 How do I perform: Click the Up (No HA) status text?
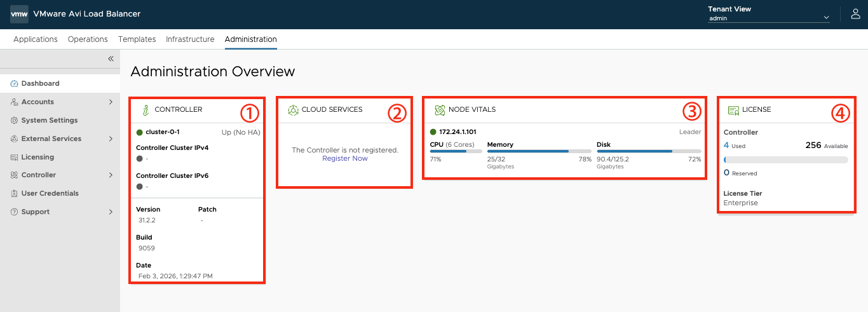[241, 132]
